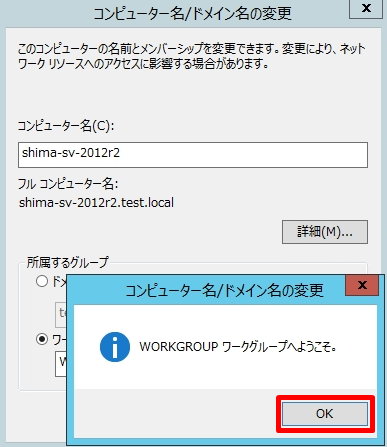This screenshot has height=447, width=387.
Task: Click the WORKGROUP ワークグループへようこそ message text
Action: tap(238, 347)
